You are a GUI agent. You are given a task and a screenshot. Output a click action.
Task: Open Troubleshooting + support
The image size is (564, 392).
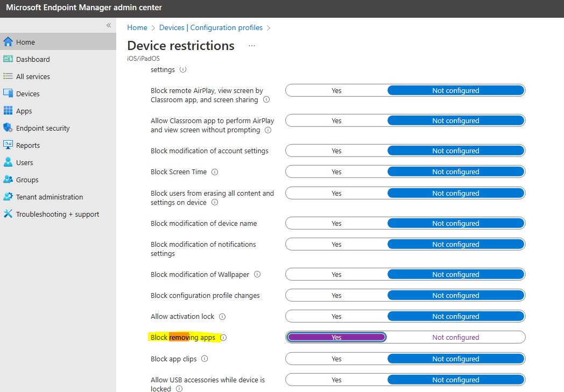coord(52,213)
